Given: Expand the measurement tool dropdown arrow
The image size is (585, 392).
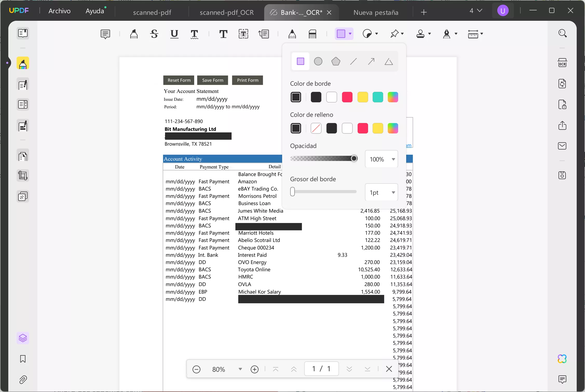Looking at the screenshot, I should coord(482,34).
